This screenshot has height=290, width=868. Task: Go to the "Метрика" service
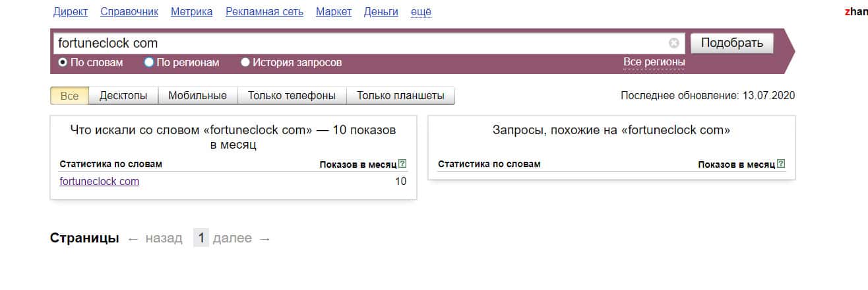(191, 12)
